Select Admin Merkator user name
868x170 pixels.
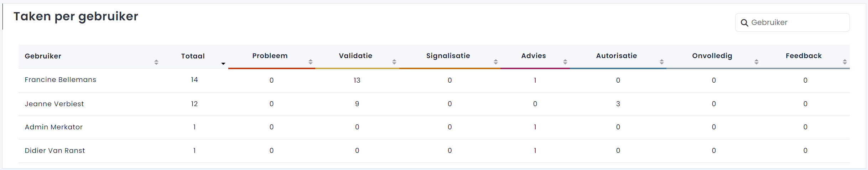point(54,127)
